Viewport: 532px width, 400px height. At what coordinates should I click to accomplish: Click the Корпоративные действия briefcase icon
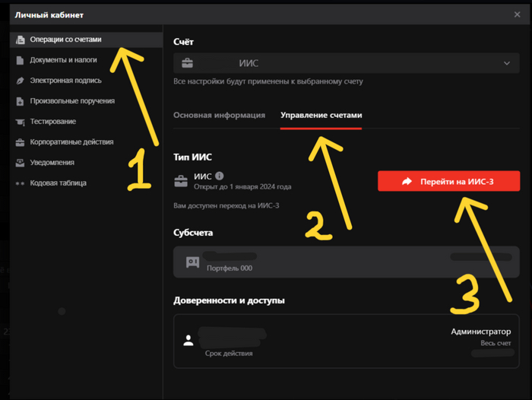click(x=20, y=142)
